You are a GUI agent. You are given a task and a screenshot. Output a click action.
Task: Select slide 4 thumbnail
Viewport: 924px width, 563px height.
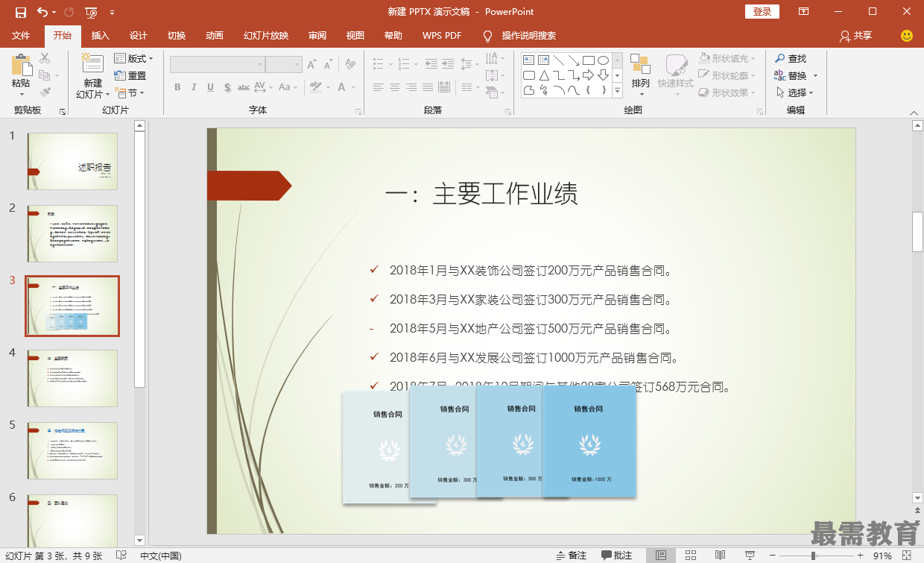click(72, 379)
